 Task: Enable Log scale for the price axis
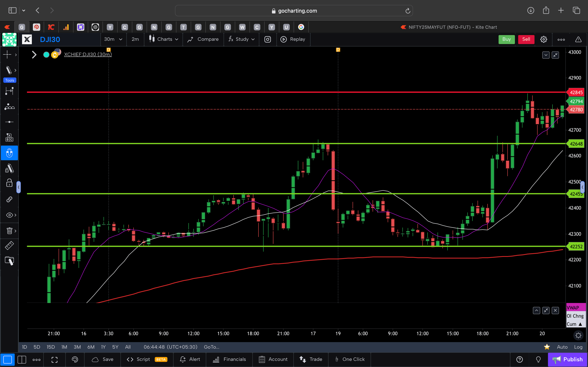(579, 347)
